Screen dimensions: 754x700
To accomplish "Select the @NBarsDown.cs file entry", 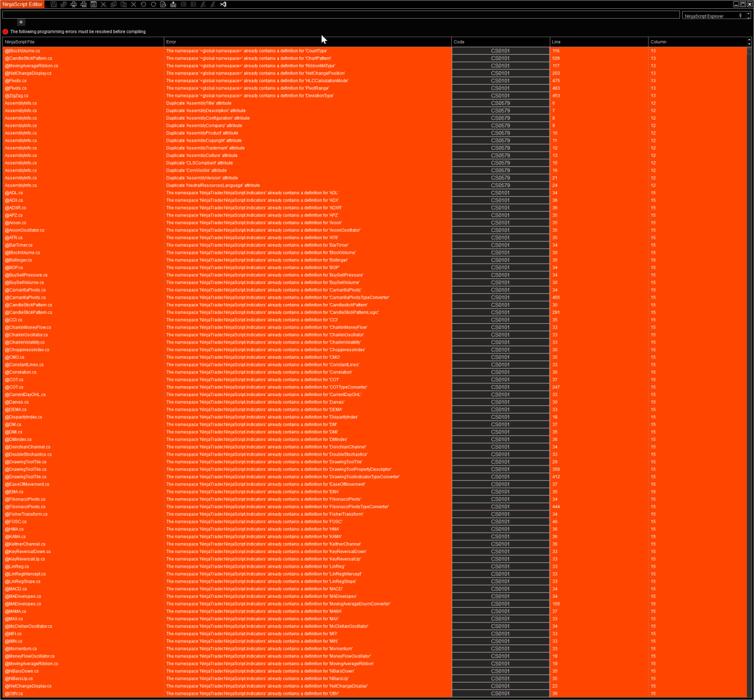I will (x=22, y=671).
